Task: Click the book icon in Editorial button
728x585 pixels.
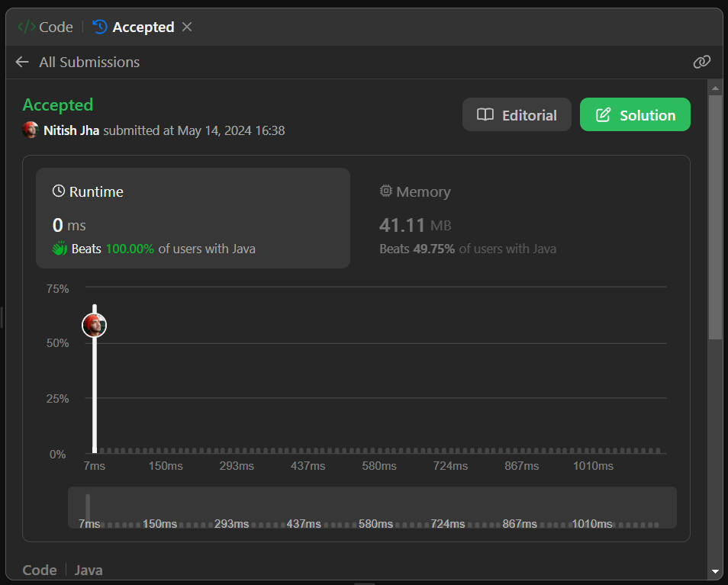Action: (485, 115)
